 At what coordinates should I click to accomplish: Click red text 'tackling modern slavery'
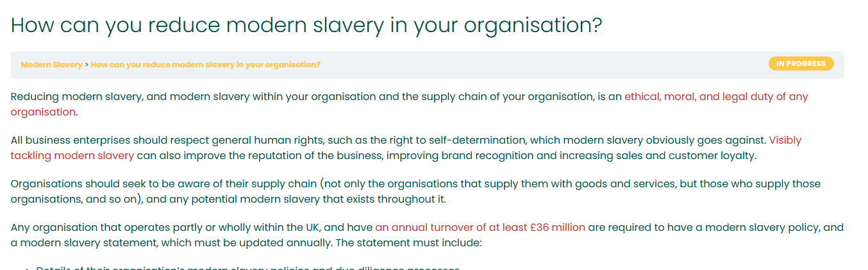click(x=72, y=155)
